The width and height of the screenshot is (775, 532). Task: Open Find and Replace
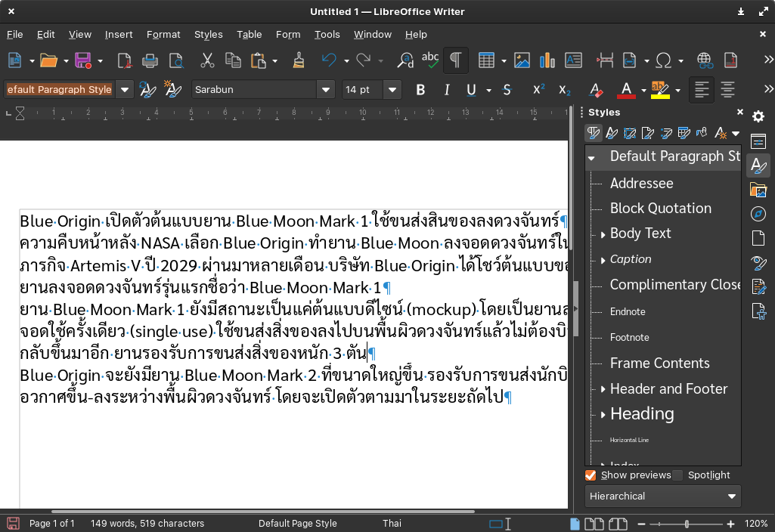[x=405, y=60]
